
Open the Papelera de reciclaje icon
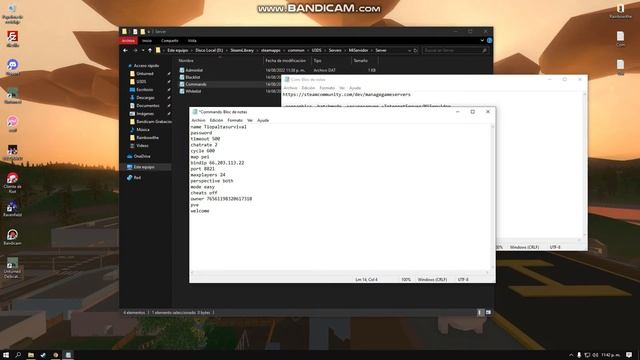point(12,13)
